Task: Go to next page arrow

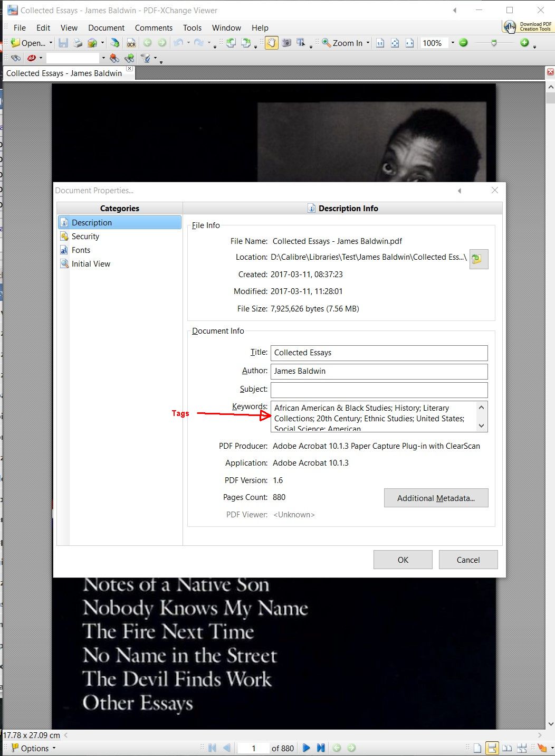Action: [x=306, y=748]
